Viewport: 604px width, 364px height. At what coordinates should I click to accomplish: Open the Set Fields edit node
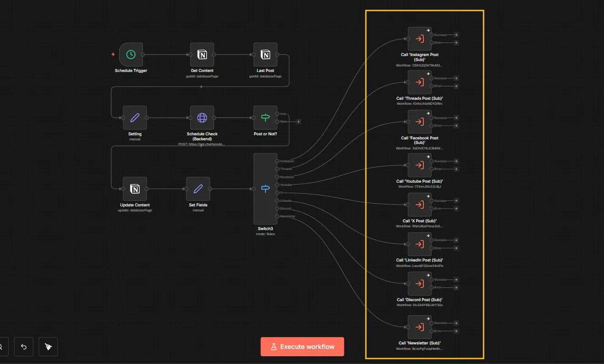198,189
